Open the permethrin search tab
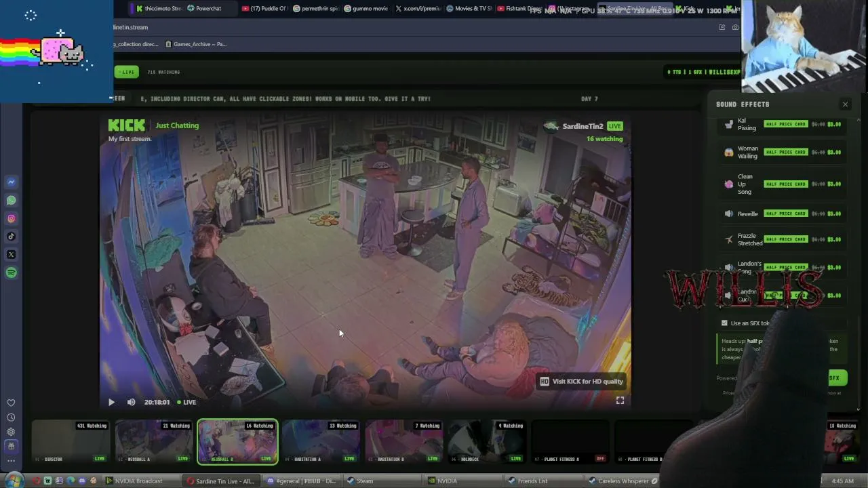Viewport: 868px width, 488px height. click(x=315, y=9)
